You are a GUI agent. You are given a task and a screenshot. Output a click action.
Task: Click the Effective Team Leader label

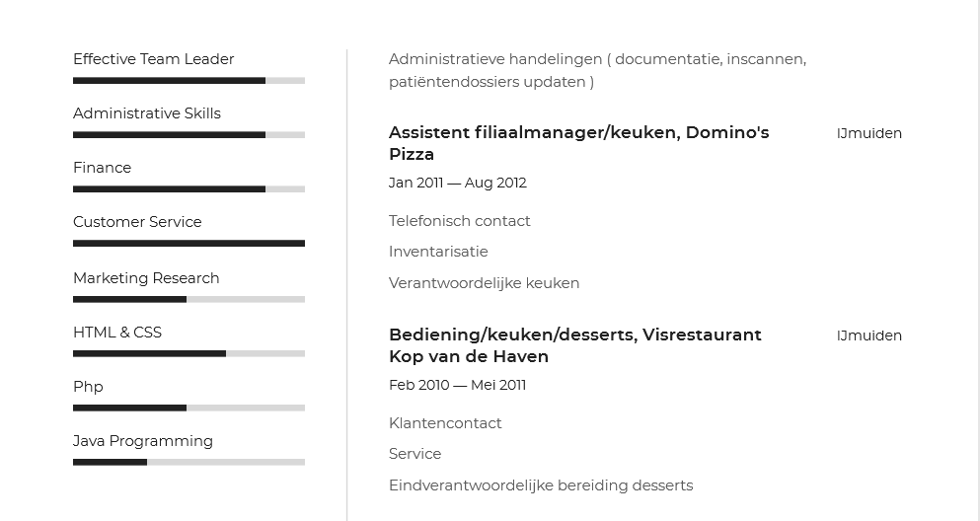coord(153,59)
